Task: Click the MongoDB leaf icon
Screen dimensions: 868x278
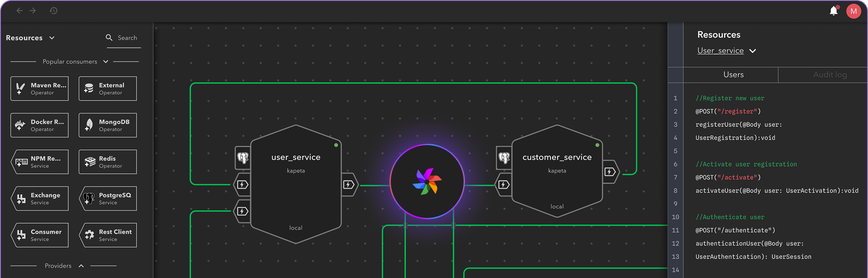Action: point(88,125)
